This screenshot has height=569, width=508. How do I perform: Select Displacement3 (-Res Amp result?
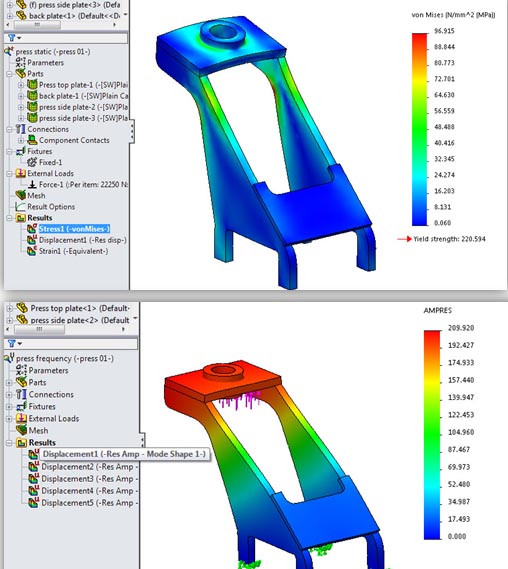pos(90,479)
